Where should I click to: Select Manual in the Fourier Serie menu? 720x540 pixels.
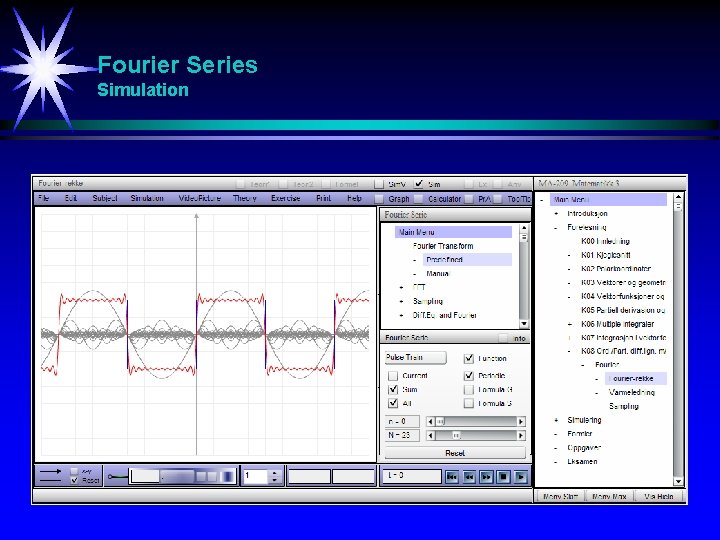point(437,274)
